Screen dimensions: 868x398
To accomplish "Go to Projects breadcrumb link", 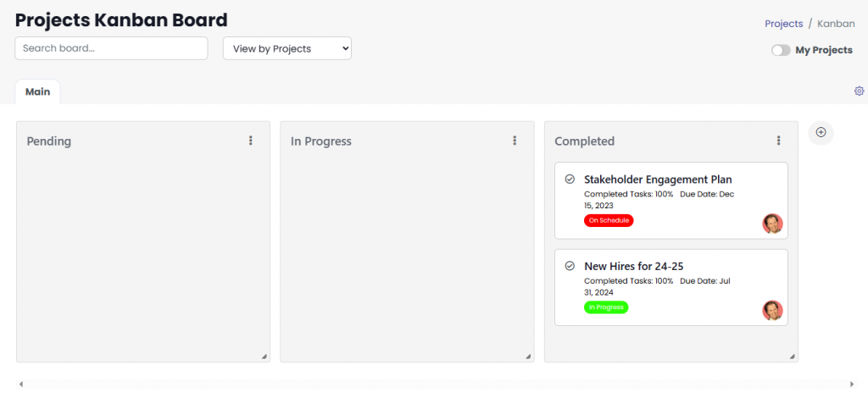I will pyautogui.click(x=783, y=24).
